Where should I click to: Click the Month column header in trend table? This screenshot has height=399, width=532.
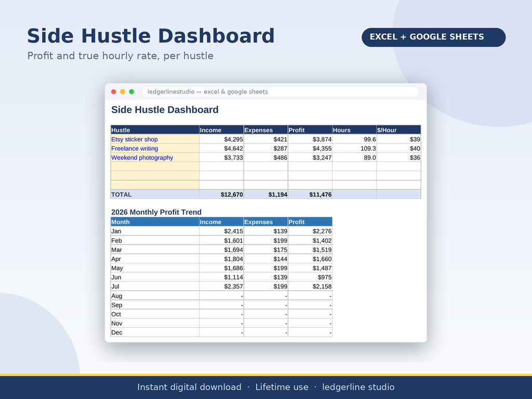coord(155,222)
